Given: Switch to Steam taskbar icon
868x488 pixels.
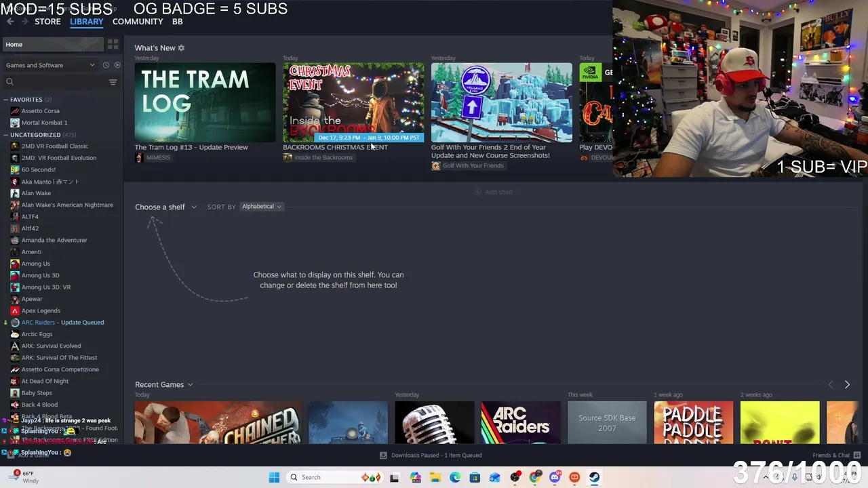Looking at the screenshot, I should point(594,477).
